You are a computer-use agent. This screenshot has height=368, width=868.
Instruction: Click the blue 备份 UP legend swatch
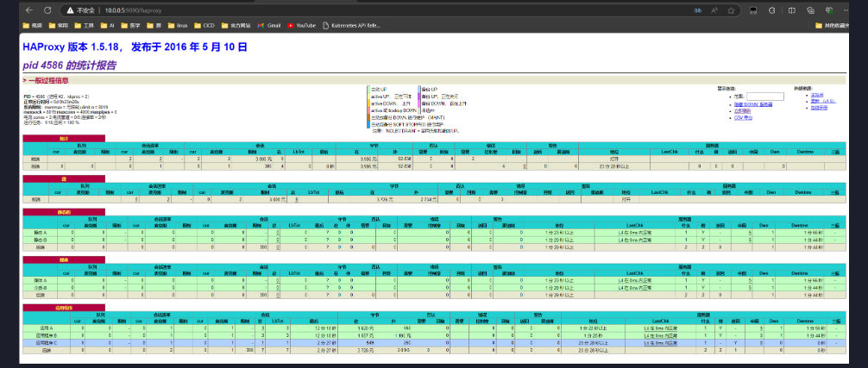coord(419,89)
